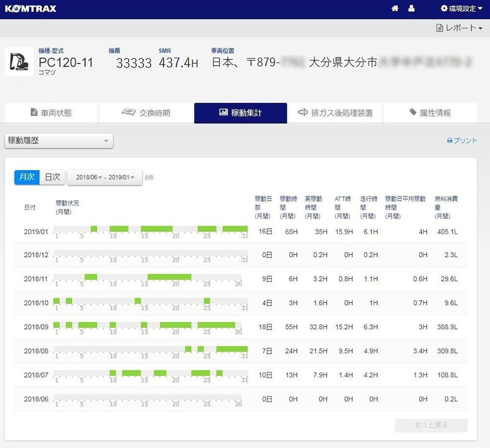Switch to 月次 monthly view
This screenshot has height=448, width=490.
[27, 177]
